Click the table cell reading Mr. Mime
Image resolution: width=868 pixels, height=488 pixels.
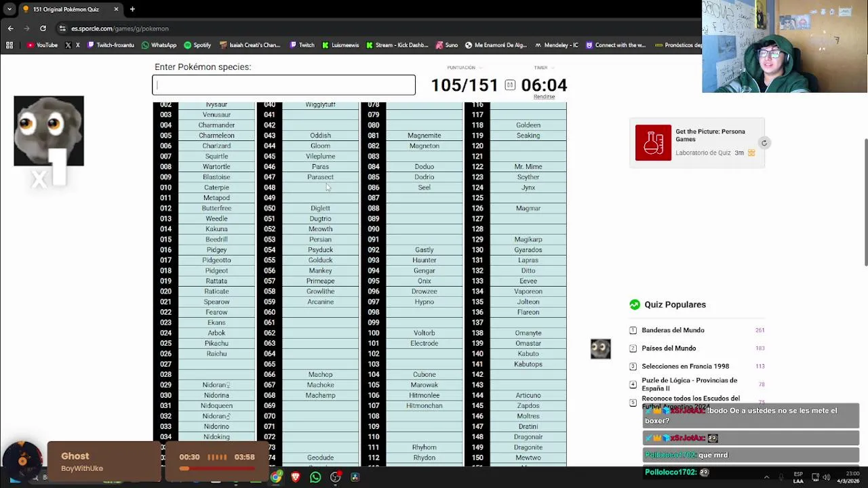coord(528,167)
